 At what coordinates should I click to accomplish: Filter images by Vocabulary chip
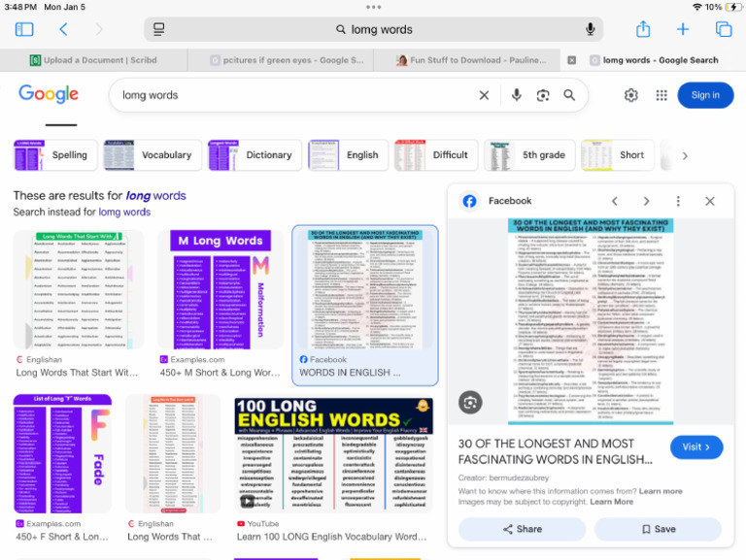point(153,155)
